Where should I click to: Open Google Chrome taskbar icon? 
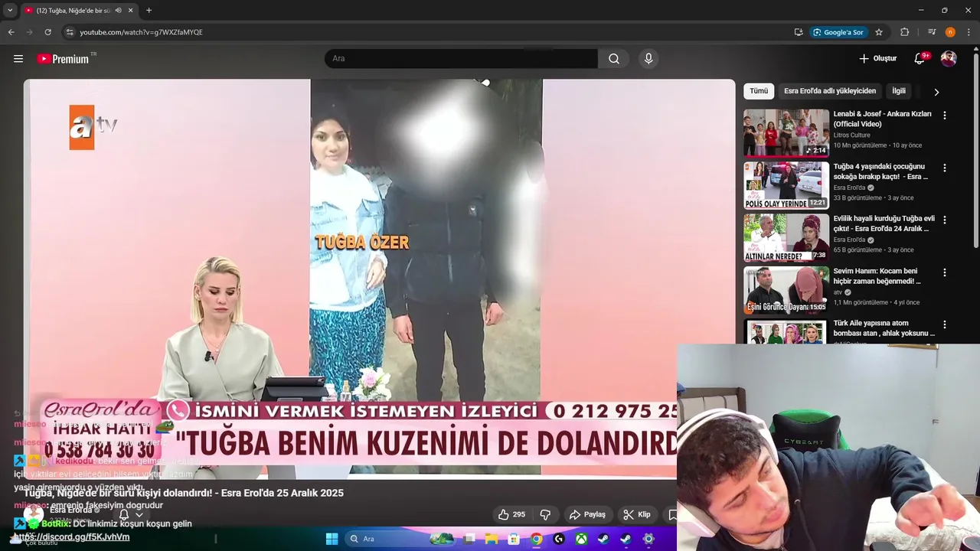(537, 539)
